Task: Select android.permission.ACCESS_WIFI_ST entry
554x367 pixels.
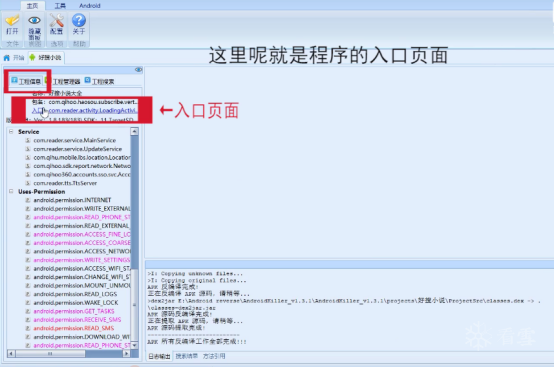Action: click(x=82, y=268)
